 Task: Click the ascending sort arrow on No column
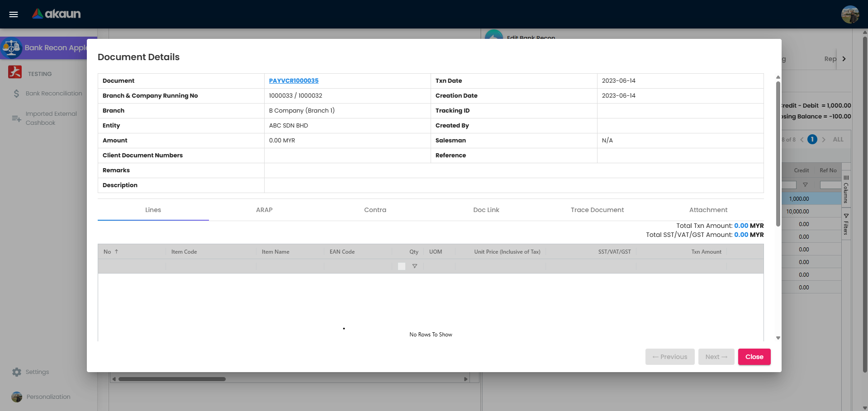coord(117,251)
